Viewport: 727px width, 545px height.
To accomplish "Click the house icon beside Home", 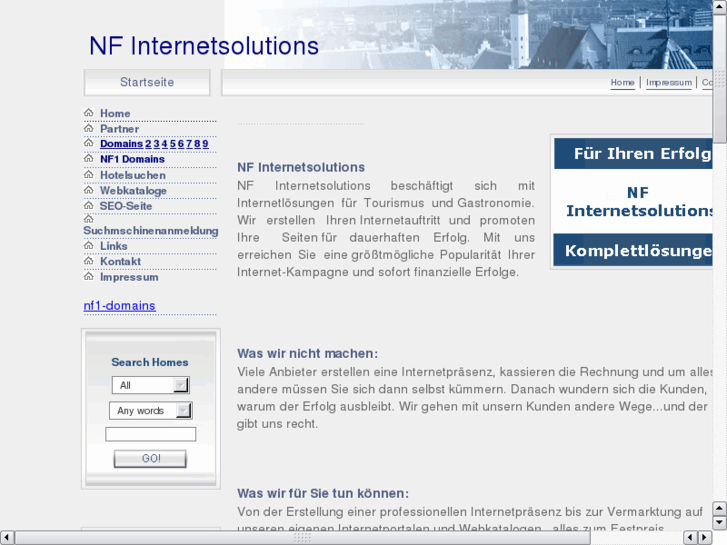I will [89, 113].
